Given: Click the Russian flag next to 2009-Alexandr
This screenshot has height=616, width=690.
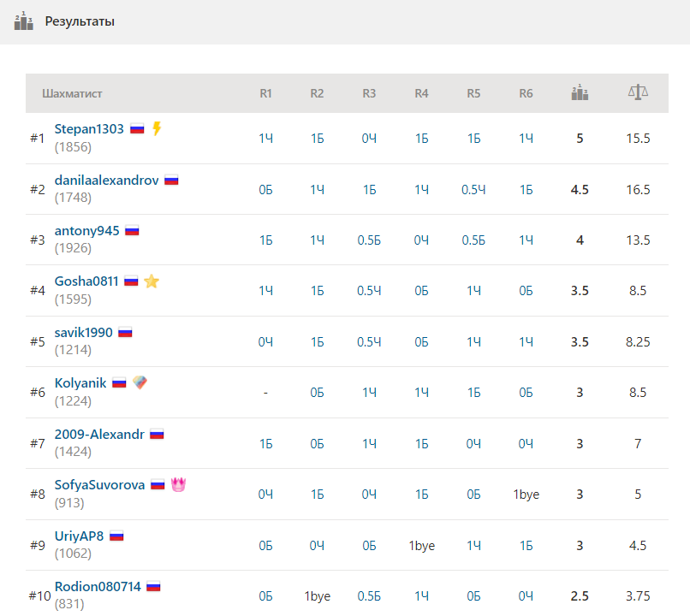Looking at the screenshot, I should tap(157, 435).
